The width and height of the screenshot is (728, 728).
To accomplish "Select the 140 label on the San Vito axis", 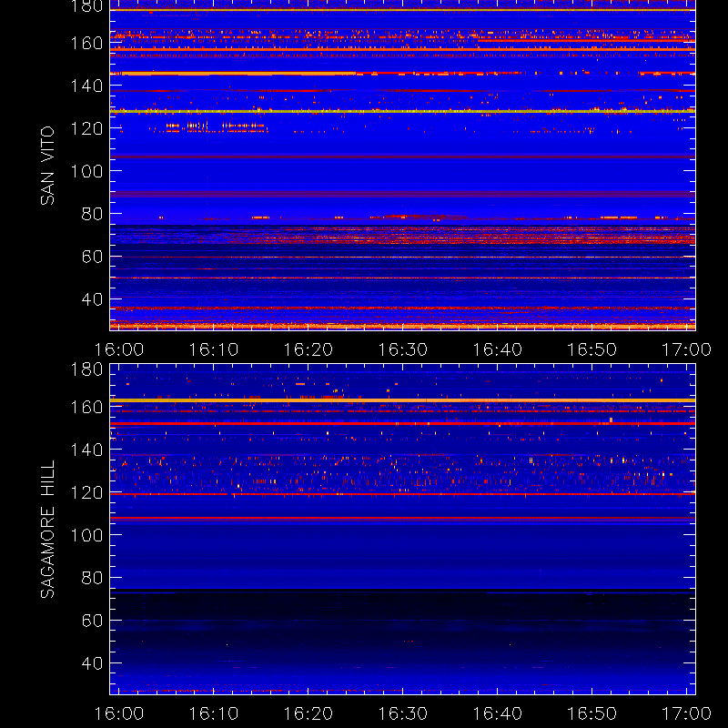I will coord(86,86).
